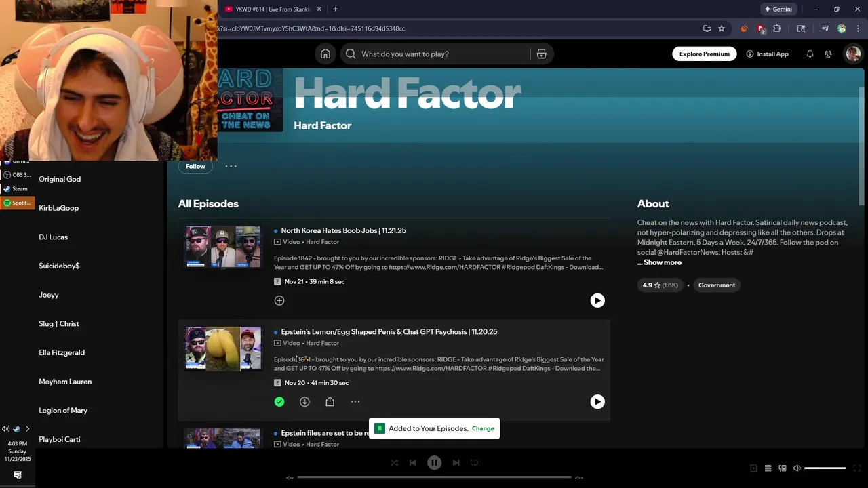
Task: Open more options for Epstein's Lemon/Egg episode
Action: click(x=355, y=402)
